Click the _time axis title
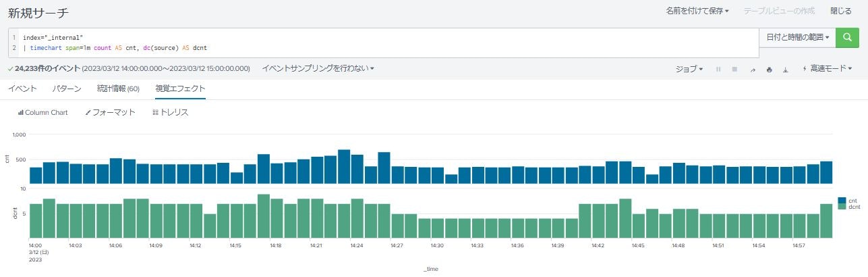 click(431, 268)
